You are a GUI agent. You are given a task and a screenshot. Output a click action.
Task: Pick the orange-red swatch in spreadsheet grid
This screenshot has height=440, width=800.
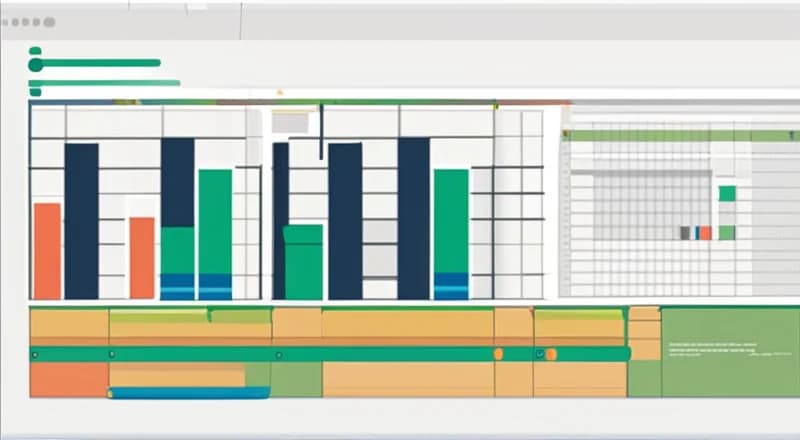pyautogui.click(x=706, y=232)
